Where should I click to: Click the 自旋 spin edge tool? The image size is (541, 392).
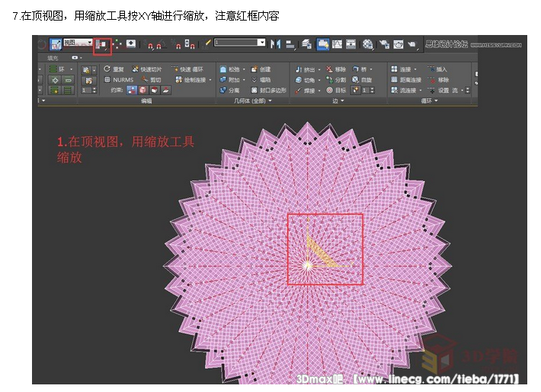[x=362, y=80]
